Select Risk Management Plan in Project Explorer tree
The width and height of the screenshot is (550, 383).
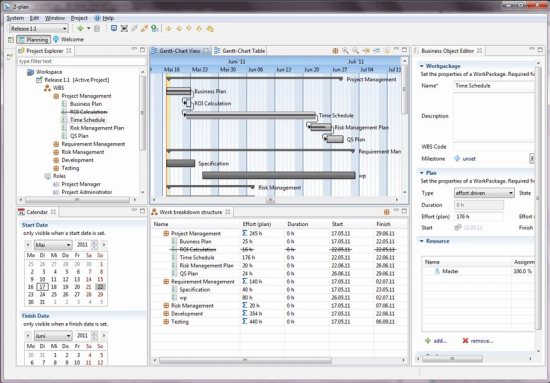pos(97,128)
